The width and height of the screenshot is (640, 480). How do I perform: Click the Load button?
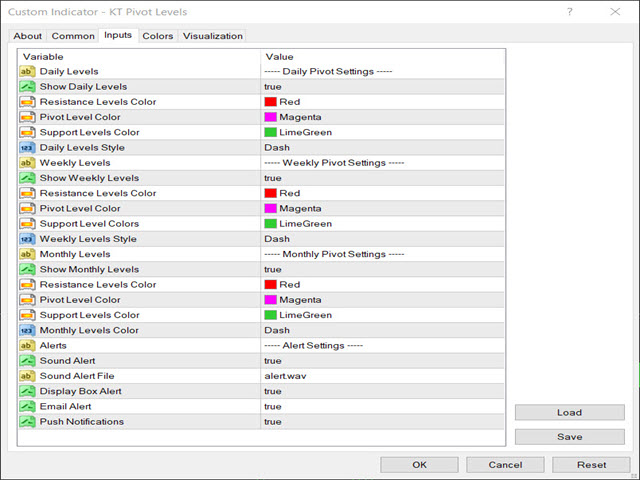(x=569, y=412)
